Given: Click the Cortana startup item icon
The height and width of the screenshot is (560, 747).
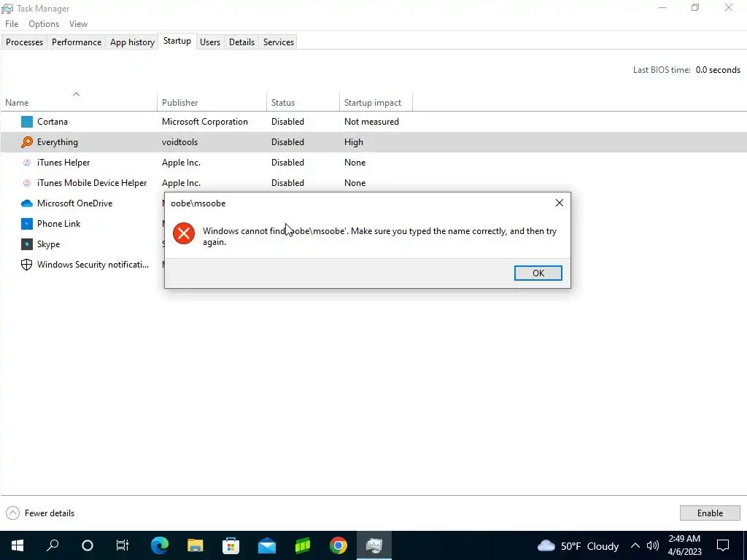Looking at the screenshot, I should (27, 122).
